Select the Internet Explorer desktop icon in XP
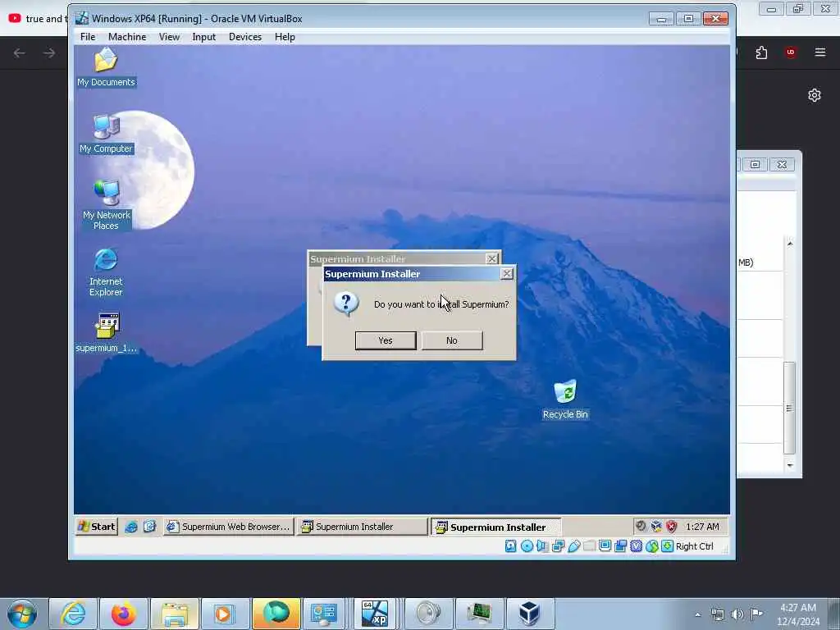The image size is (840, 630). (x=106, y=272)
